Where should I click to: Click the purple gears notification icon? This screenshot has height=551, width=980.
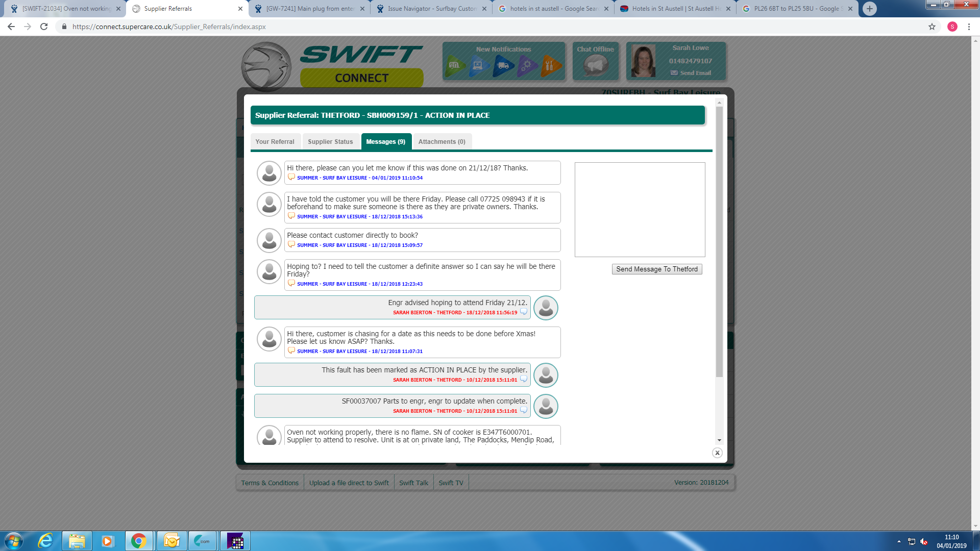coord(526,66)
